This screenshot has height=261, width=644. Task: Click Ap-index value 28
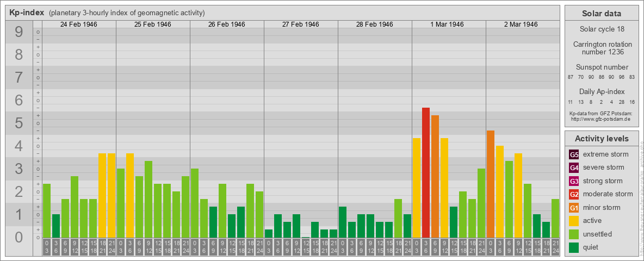point(622,102)
